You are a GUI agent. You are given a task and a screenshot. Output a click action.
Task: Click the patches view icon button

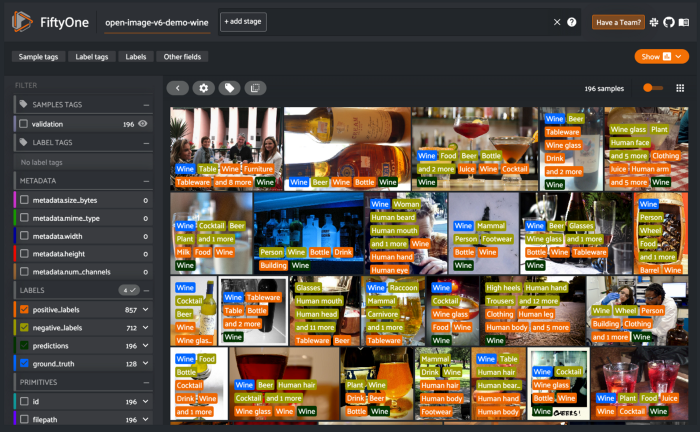[x=255, y=88]
